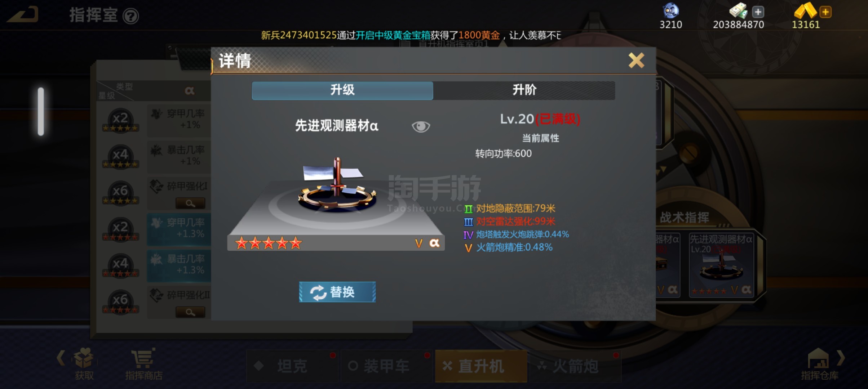Open the 获取 gift box icon
Screen dimensions: 868x389
click(x=84, y=364)
